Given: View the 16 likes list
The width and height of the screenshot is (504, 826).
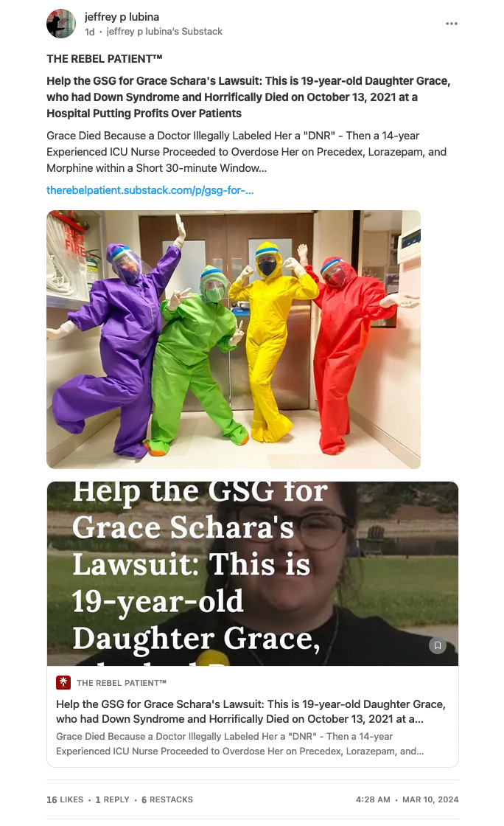Looking at the screenshot, I should coord(65,799).
